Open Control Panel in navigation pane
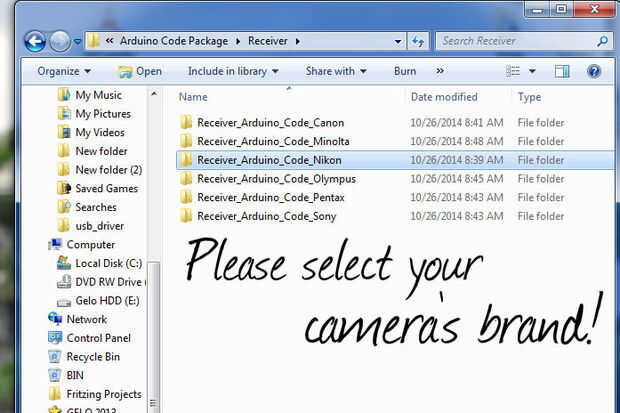Screen dimensions: 620x413 (98, 338)
